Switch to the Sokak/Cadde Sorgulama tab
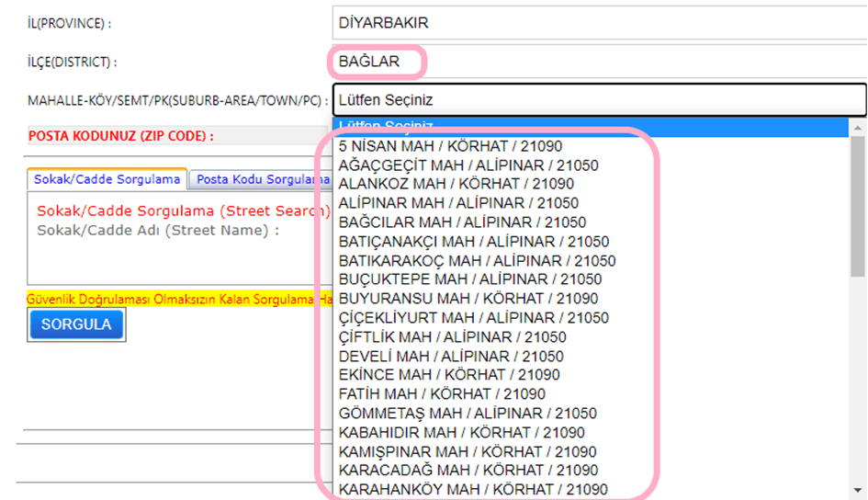Screen dimensions: 868x500 pyautogui.click(x=107, y=179)
